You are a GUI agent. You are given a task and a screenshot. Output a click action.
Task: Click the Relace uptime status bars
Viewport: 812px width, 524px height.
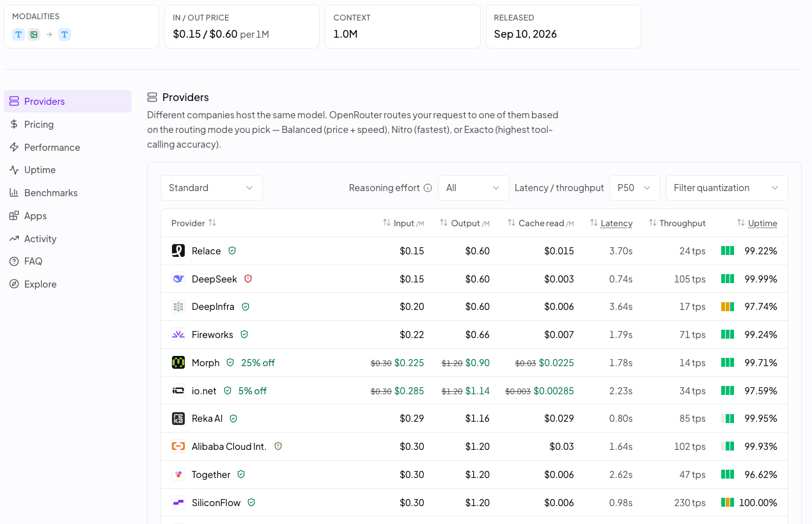coord(728,250)
